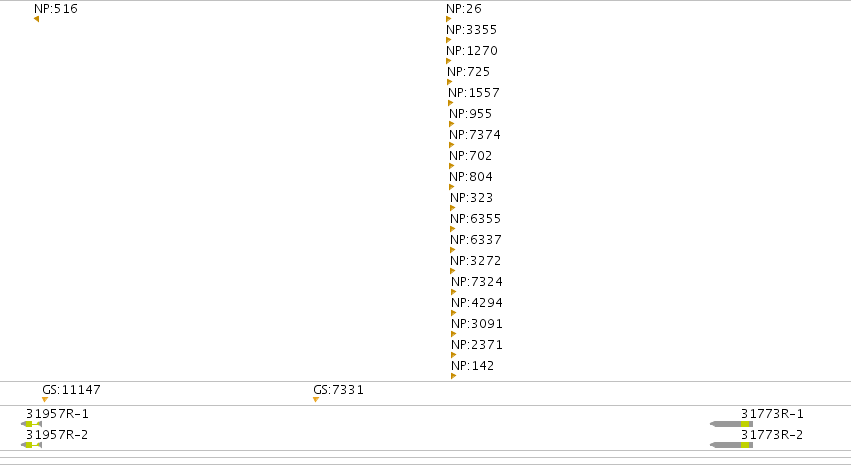Select the NP:6355 insertion arrow

pos(453,229)
